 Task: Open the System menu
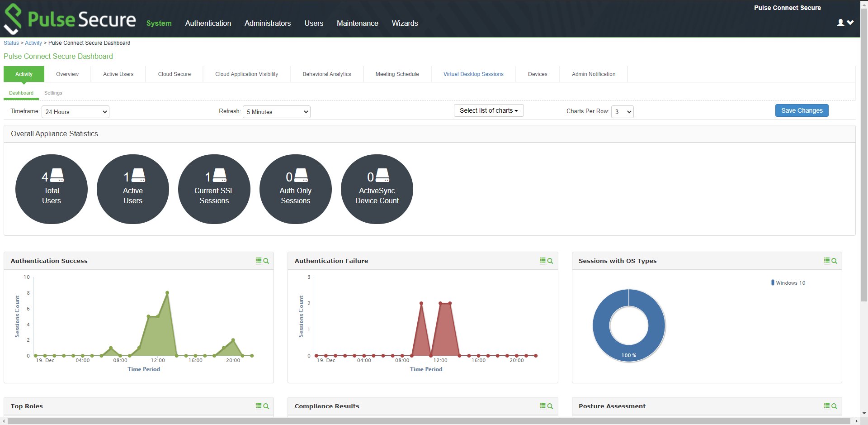pos(159,23)
